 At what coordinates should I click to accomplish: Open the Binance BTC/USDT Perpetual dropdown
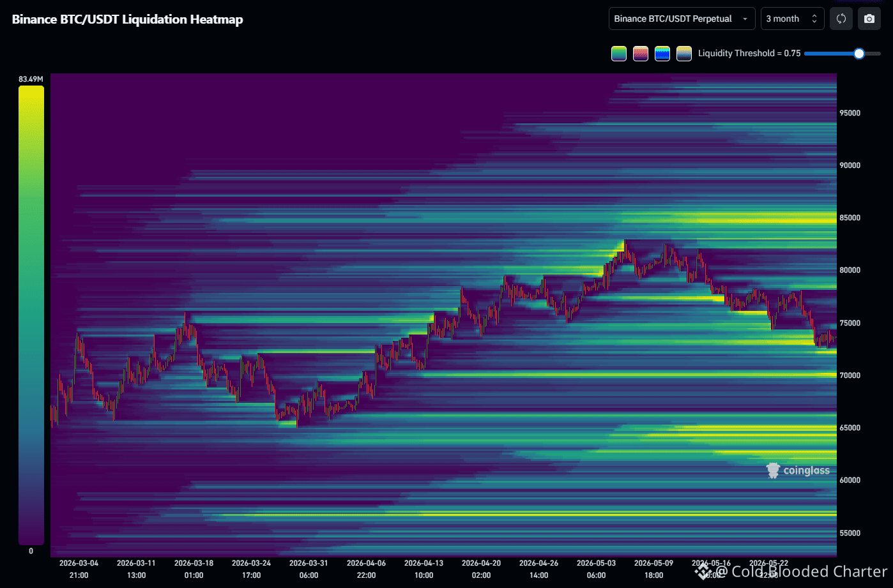[682, 19]
